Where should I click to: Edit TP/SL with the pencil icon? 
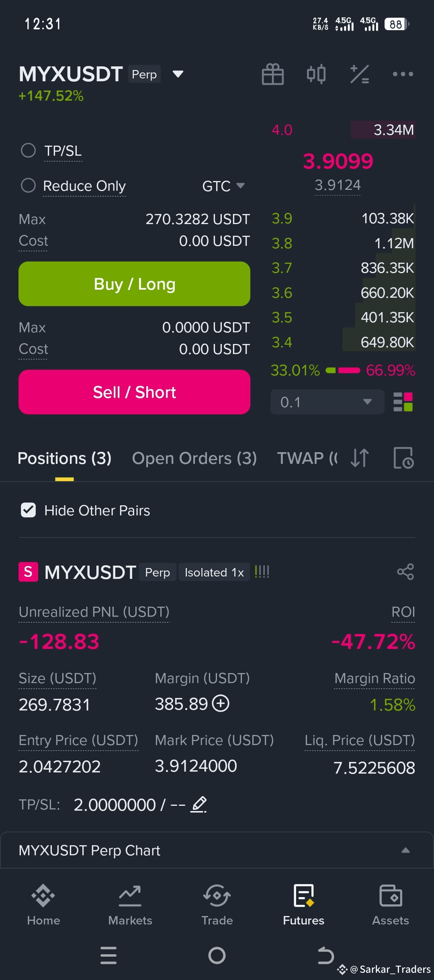pyautogui.click(x=199, y=805)
